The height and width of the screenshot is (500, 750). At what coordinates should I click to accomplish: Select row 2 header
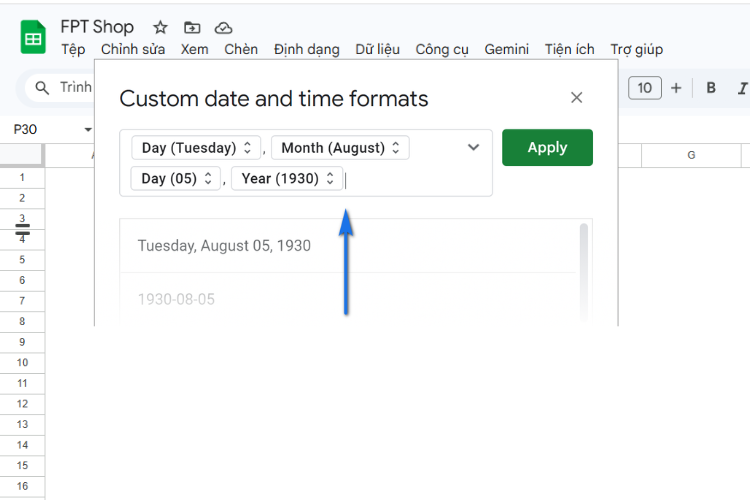[22, 198]
